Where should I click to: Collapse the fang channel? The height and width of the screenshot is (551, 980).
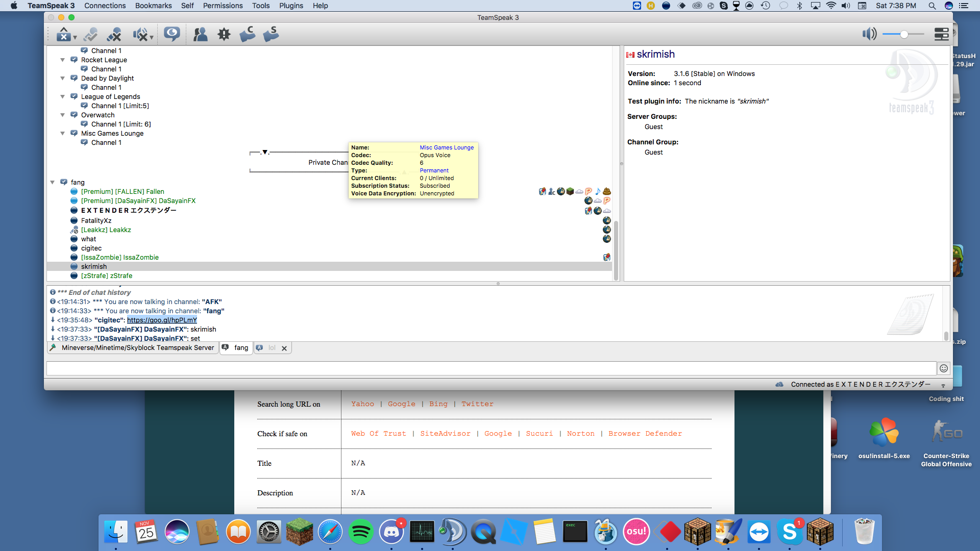pyautogui.click(x=53, y=182)
